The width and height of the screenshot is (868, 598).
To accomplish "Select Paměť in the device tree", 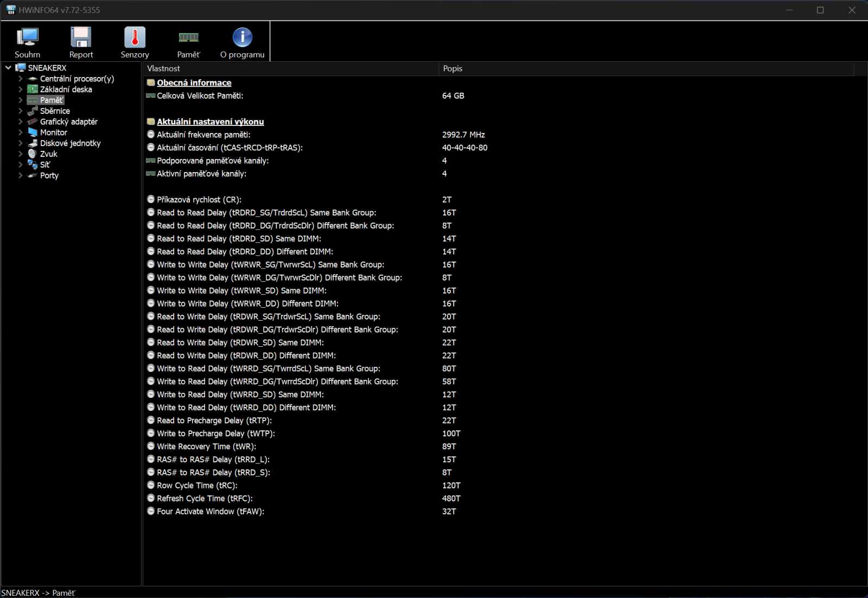I will pos(52,100).
